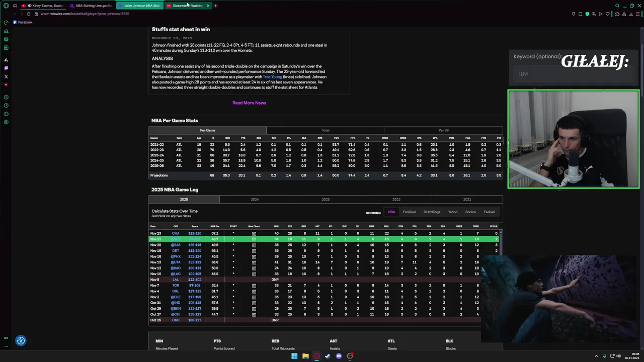The width and height of the screenshot is (644, 362).
Task: Open the CHA opponent link on Nov 23
Action: pos(176,233)
